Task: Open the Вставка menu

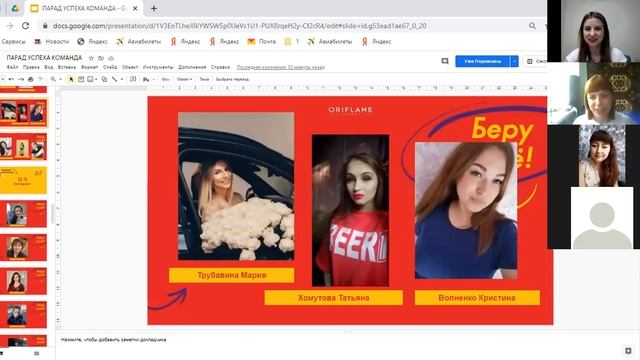Action: pyautogui.click(x=67, y=67)
